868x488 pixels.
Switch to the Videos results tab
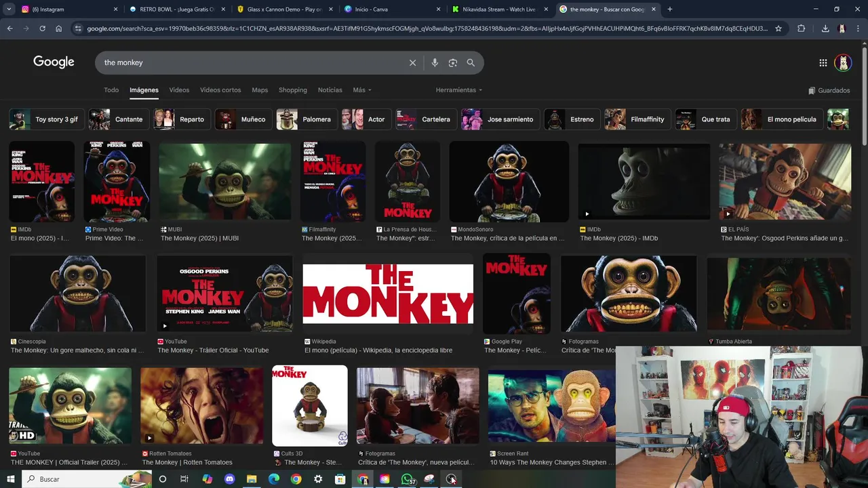pos(179,90)
